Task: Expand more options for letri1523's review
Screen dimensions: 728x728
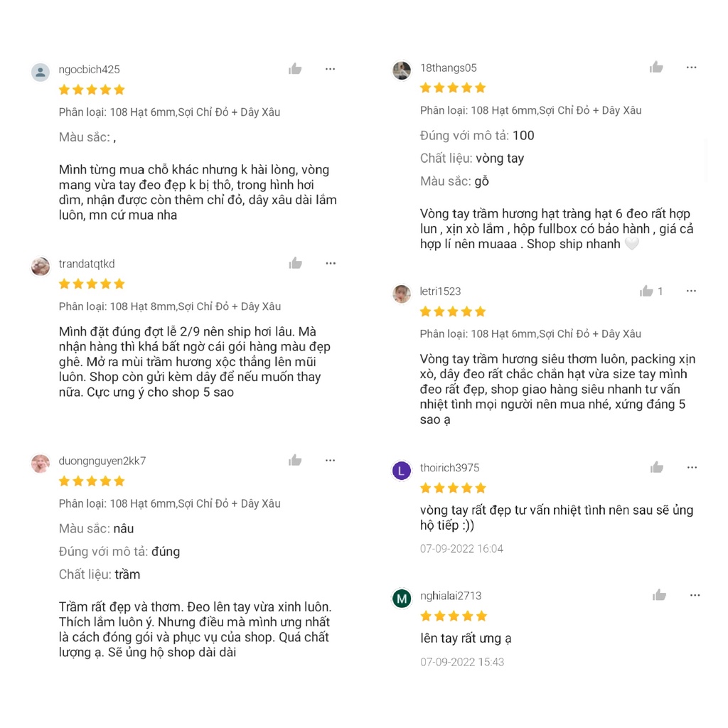Action: (691, 291)
